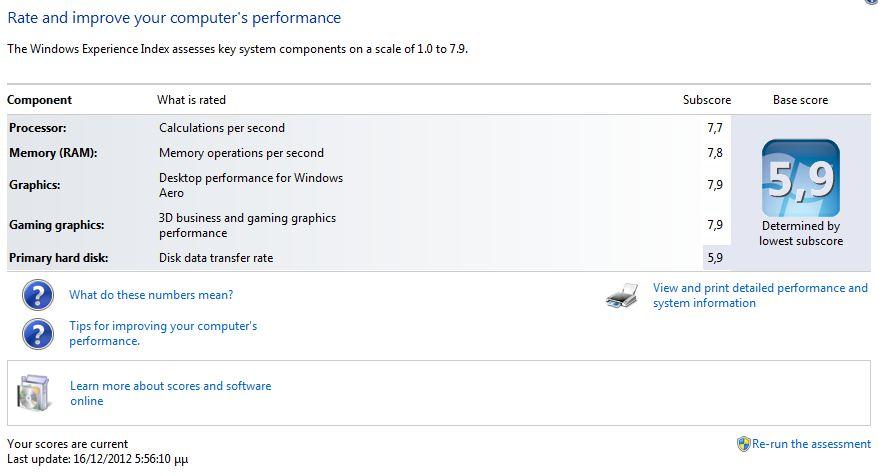
Task: Click the 5,9 base score badge
Action: 801,178
